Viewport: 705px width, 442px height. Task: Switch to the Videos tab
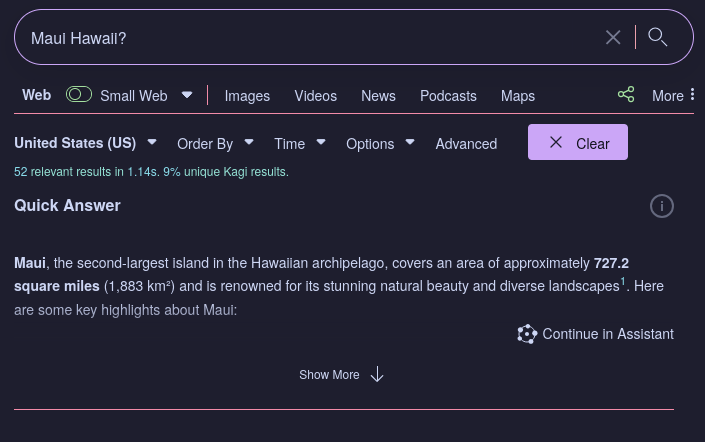point(315,96)
